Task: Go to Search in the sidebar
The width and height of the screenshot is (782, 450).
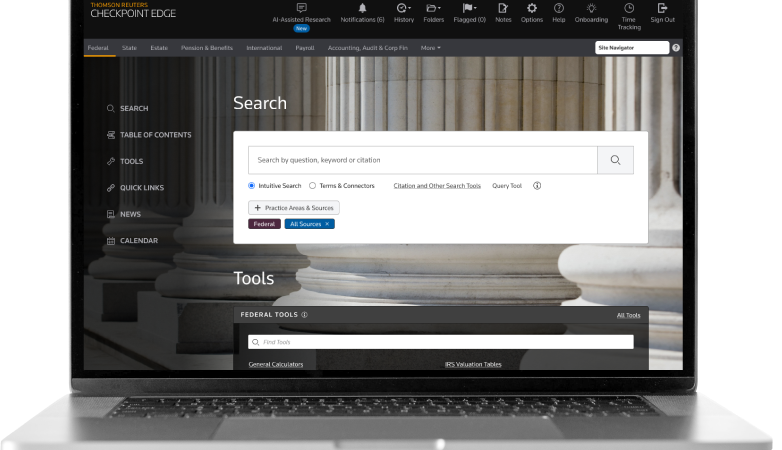Action: (x=128, y=108)
